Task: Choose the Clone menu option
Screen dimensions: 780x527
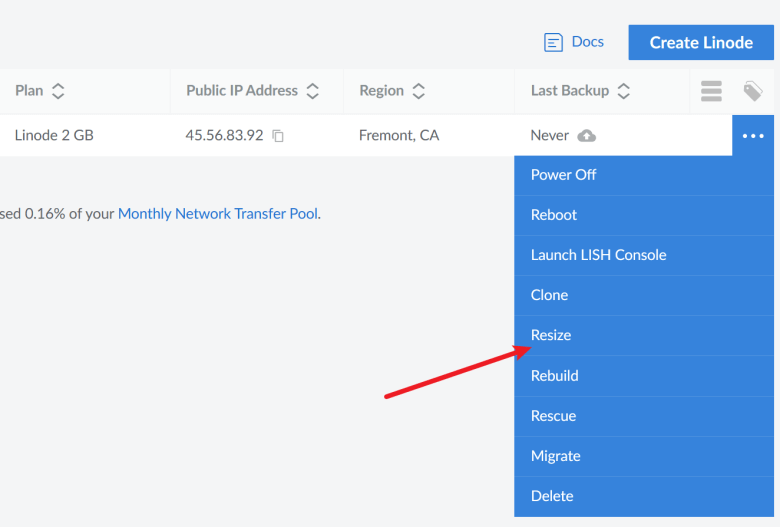Action: click(644, 295)
